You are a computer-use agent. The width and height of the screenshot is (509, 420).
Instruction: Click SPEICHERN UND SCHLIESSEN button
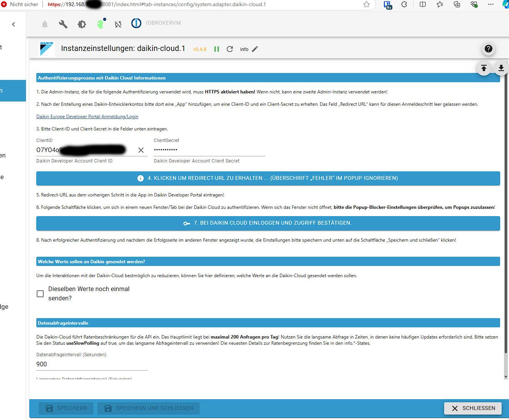tap(148, 408)
